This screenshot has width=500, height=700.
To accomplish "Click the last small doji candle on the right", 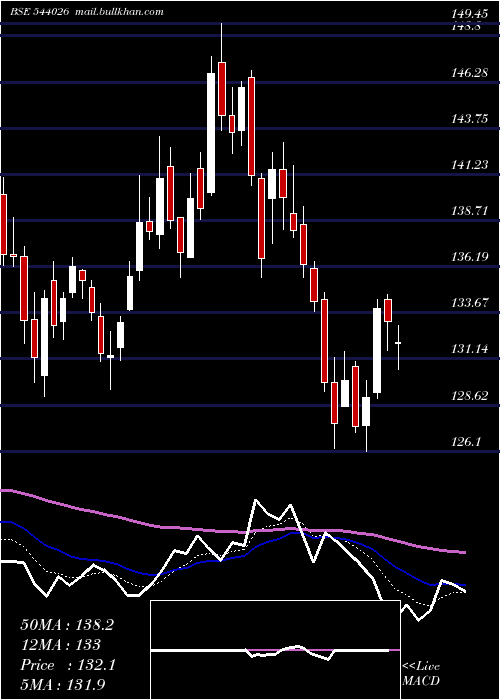I will pyautogui.click(x=398, y=343).
